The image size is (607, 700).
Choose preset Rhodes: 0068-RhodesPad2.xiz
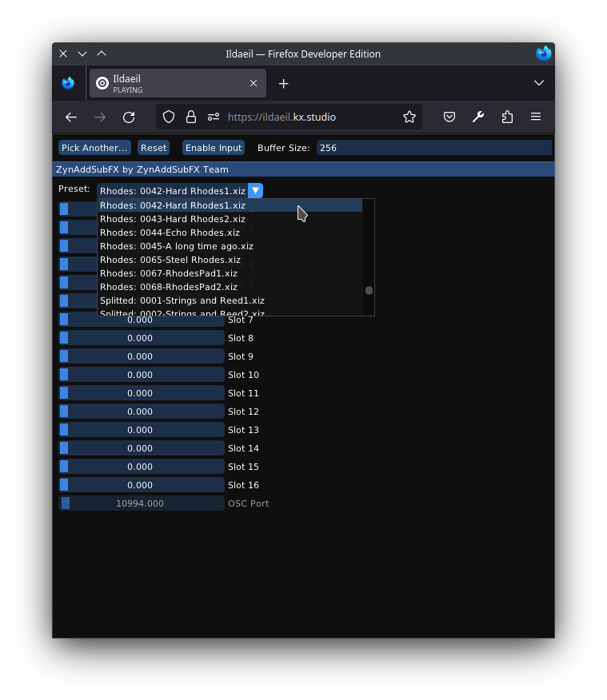[230, 287]
